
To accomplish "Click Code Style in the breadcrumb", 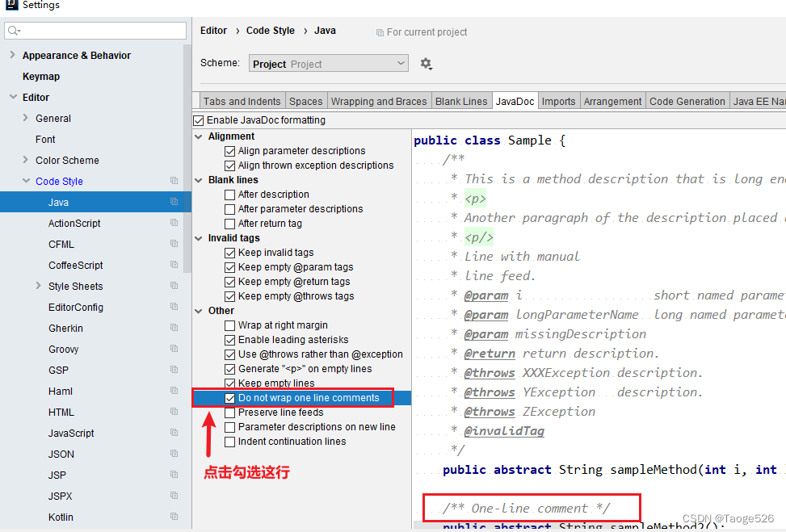I will coord(270,31).
